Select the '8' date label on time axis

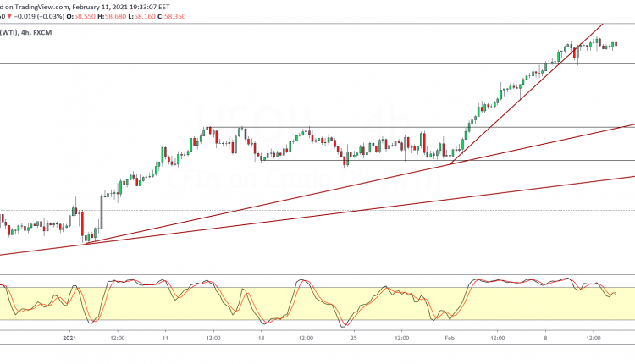click(547, 339)
